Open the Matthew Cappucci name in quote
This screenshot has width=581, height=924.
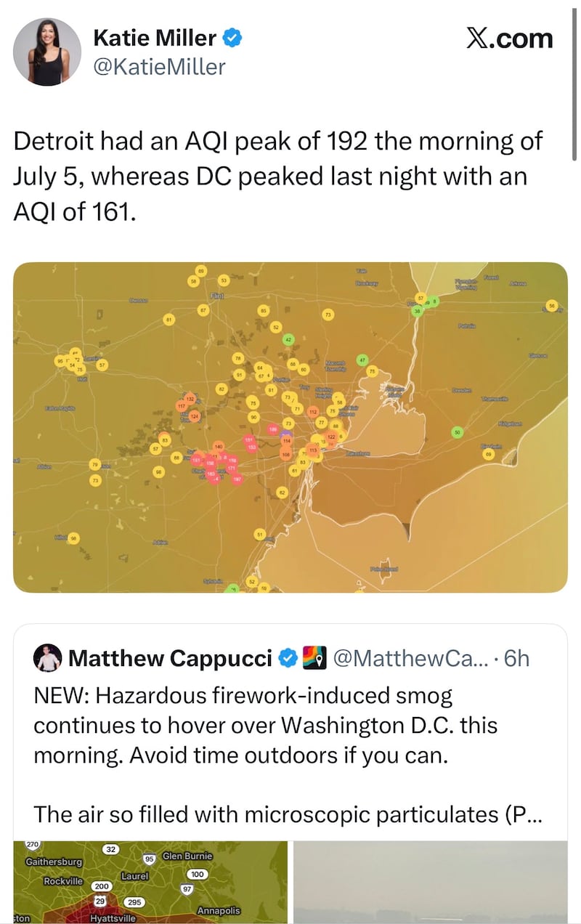(170, 658)
